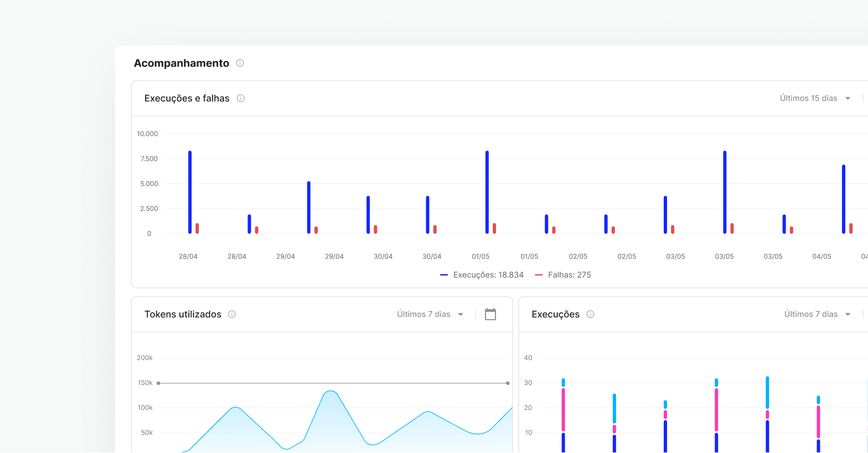Open calendar picker in Tokens utilizados panel
868x453 pixels.
click(x=490, y=314)
